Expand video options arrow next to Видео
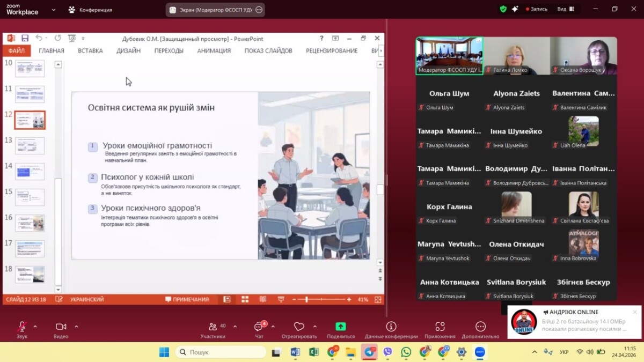This screenshot has width=644, height=362. 76,326
